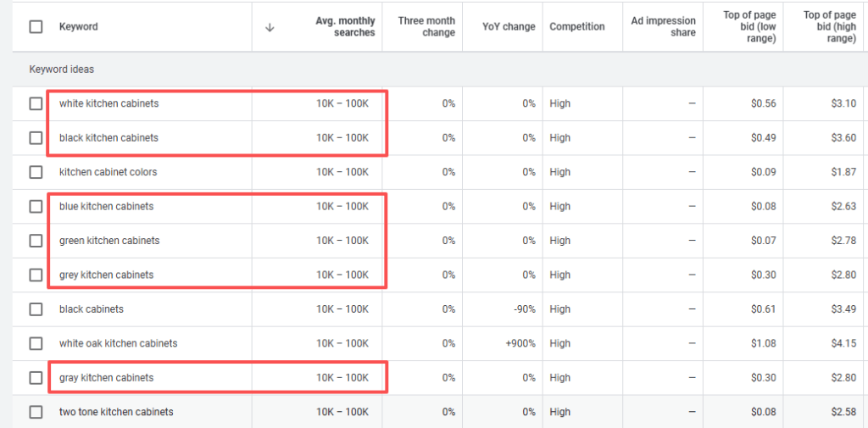Sort by Top of page bid high range
Viewport: 868px width, 428px height.
(x=830, y=26)
